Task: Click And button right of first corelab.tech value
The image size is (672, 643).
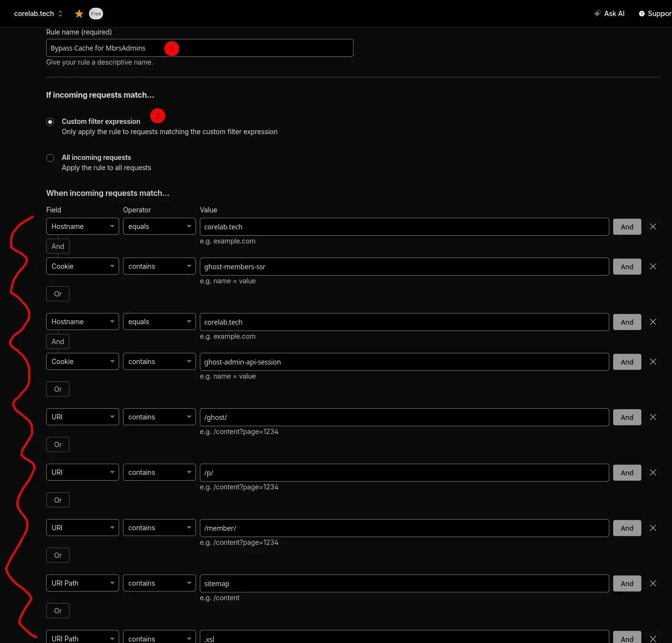Action: tap(627, 227)
